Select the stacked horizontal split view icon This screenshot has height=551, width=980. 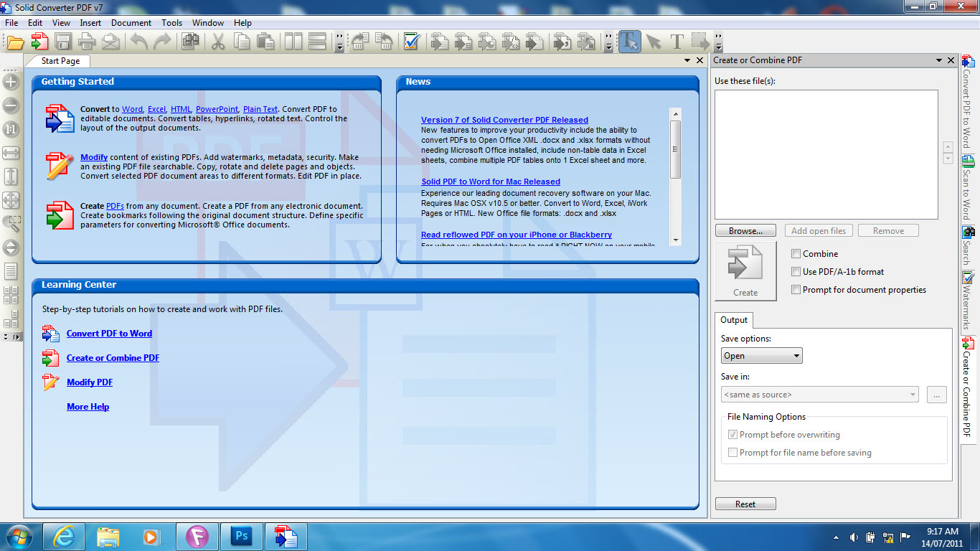click(317, 42)
